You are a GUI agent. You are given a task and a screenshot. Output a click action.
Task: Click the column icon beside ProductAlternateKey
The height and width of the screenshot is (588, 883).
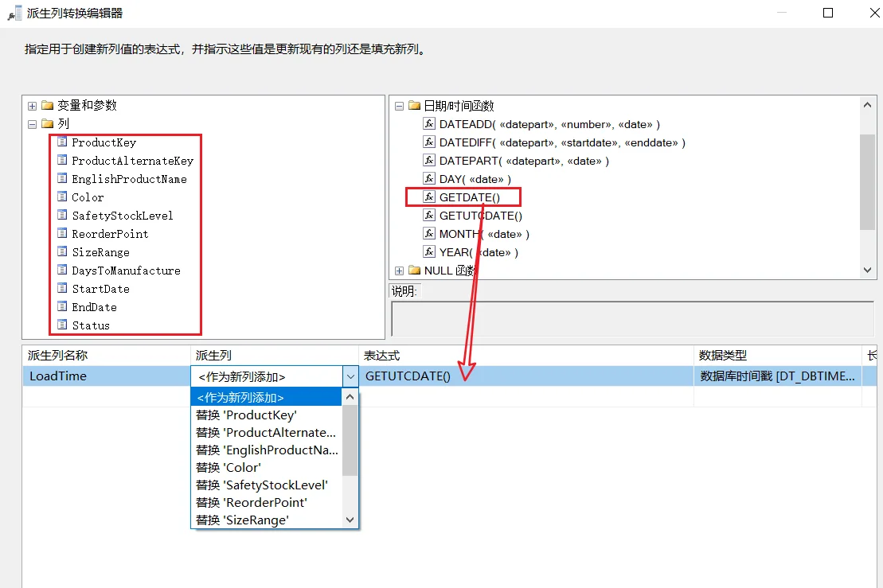(x=63, y=161)
